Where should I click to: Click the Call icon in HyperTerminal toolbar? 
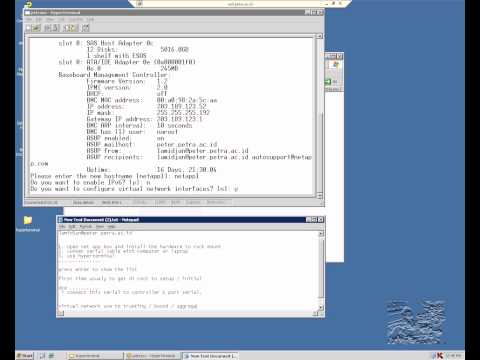[x=48, y=28]
